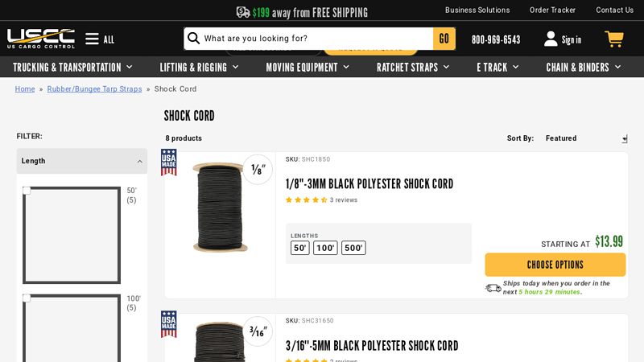Collapse the Length filter section

[x=139, y=161]
